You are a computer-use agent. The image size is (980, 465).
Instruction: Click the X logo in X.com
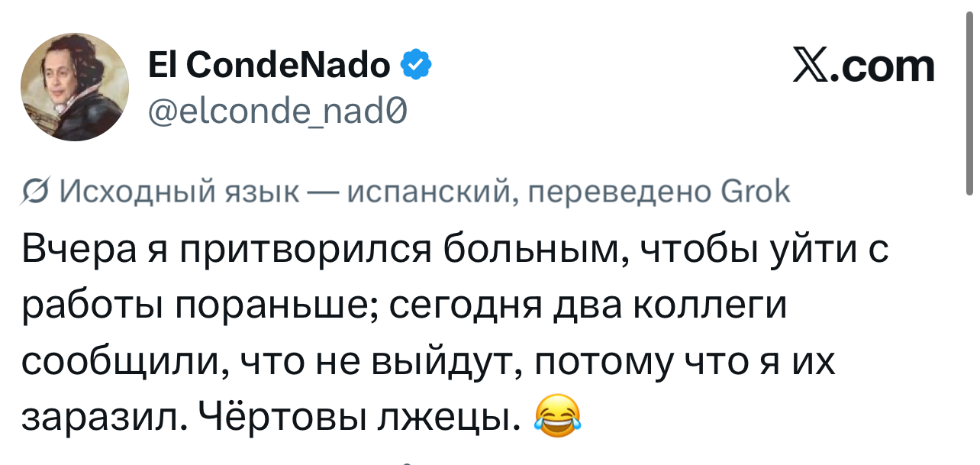pyautogui.click(x=812, y=66)
